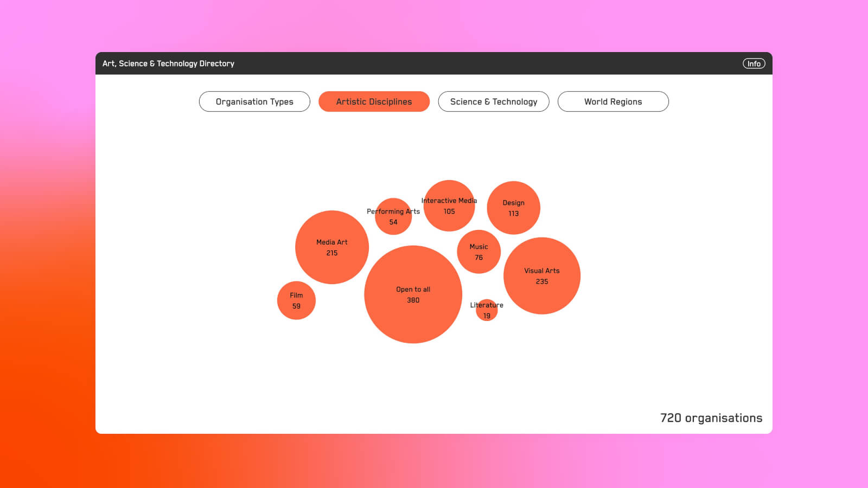Select the small Literature bubble
868x488 pixels.
487,311
